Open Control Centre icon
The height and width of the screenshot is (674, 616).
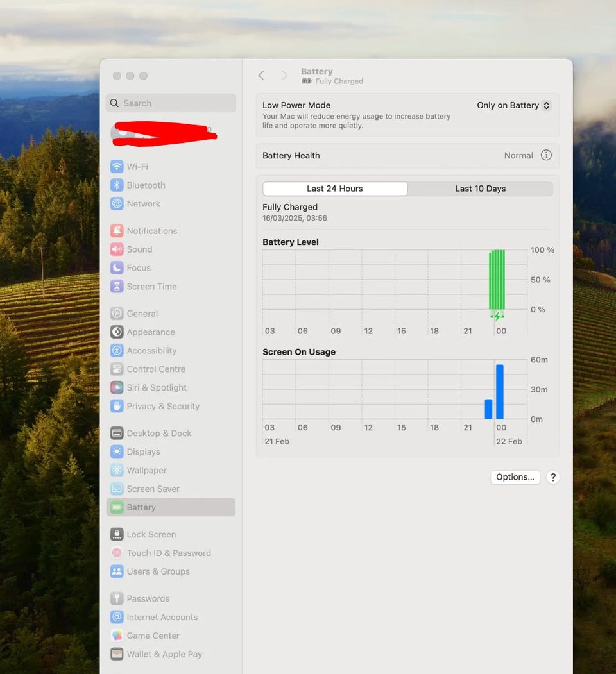pyautogui.click(x=117, y=368)
